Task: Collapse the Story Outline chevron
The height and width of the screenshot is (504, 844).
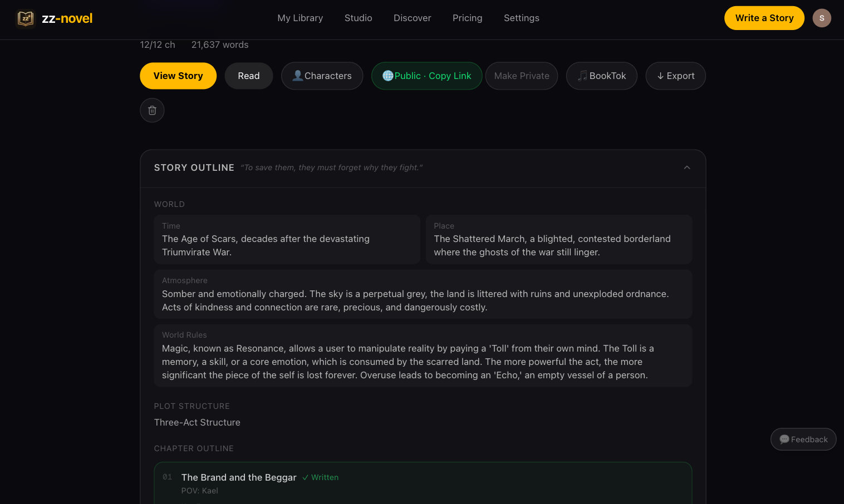Action: pyautogui.click(x=687, y=167)
